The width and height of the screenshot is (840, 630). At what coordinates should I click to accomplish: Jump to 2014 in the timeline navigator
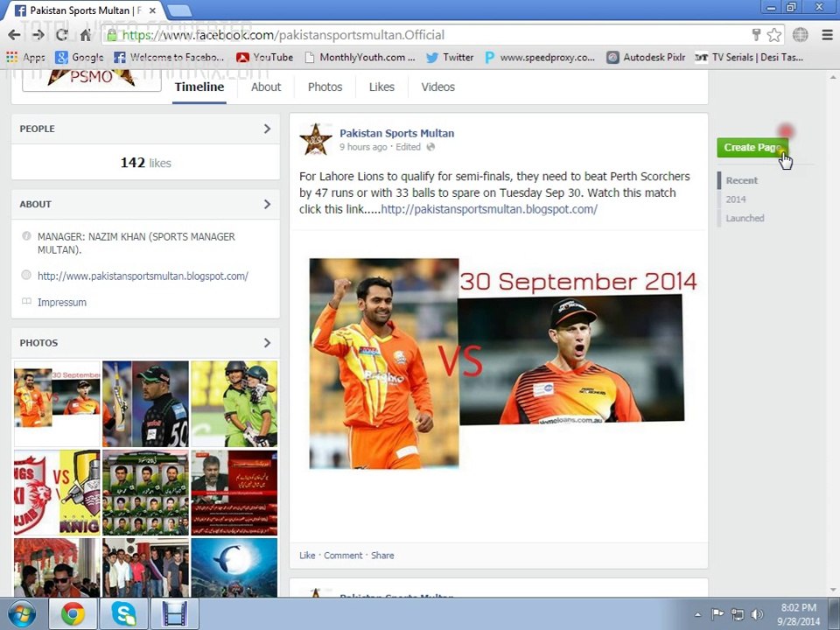click(736, 199)
